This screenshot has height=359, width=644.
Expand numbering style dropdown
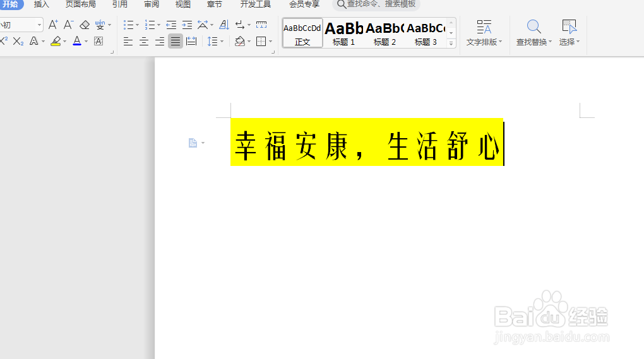(159, 25)
